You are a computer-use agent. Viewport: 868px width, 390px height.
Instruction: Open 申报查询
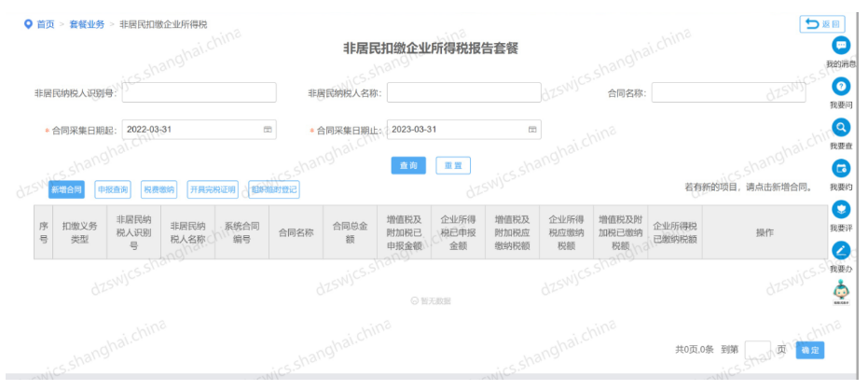point(113,189)
